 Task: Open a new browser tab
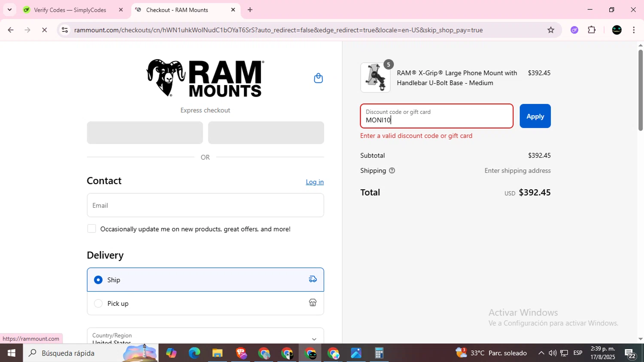(250, 9)
